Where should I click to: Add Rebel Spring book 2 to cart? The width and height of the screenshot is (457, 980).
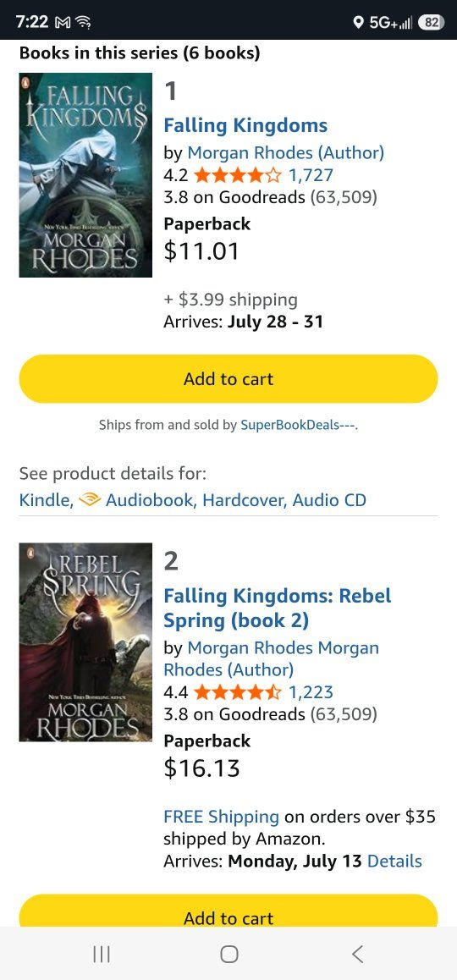point(228,914)
